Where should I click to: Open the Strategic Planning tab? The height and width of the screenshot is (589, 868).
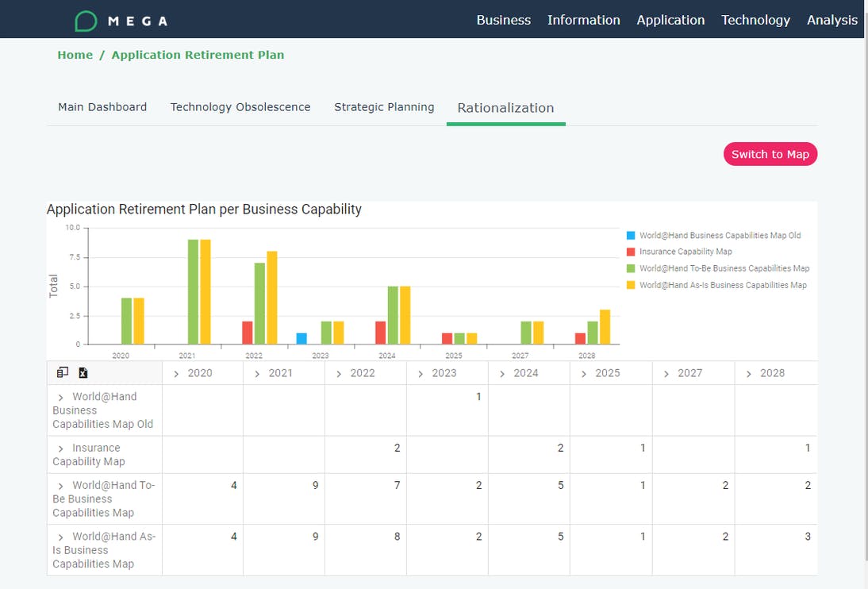tap(384, 106)
